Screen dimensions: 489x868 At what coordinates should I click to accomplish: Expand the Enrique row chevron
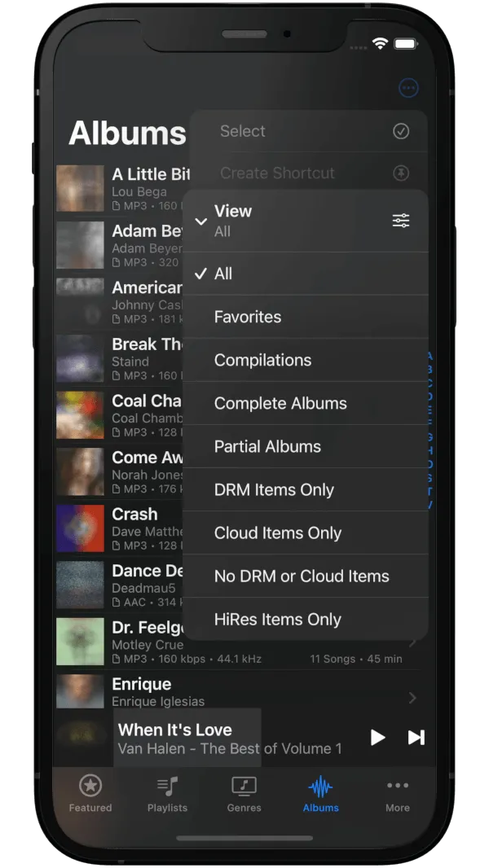412,698
